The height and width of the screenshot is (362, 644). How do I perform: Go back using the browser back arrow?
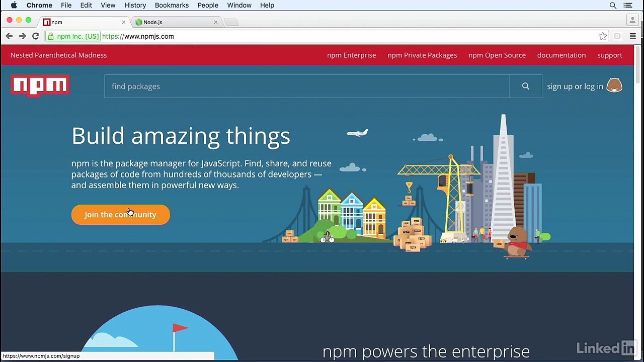click(9, 36)
